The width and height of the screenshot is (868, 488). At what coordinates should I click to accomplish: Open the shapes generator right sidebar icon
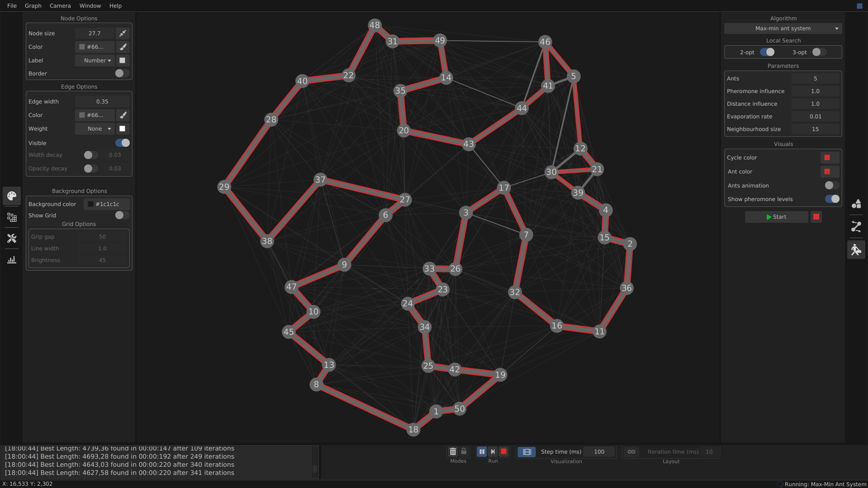click(x=856, y=204)
